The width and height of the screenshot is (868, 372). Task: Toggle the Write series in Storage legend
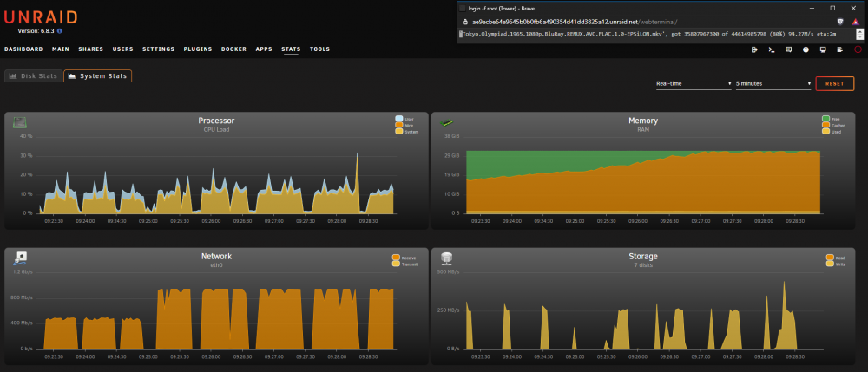click(x=834, y=264)
